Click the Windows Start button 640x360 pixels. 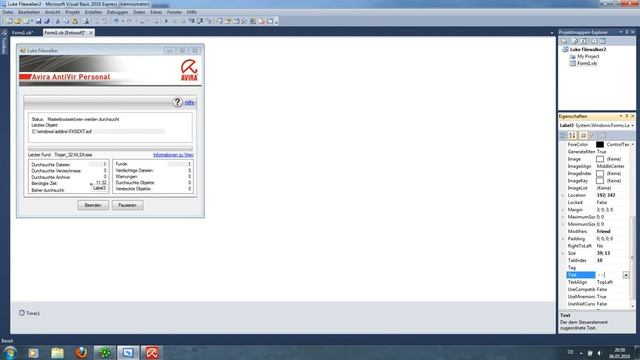(10, 352)
